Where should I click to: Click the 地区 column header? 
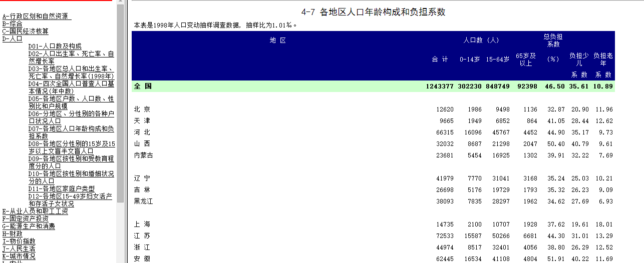pyautogui.click(x=278, y=40)
